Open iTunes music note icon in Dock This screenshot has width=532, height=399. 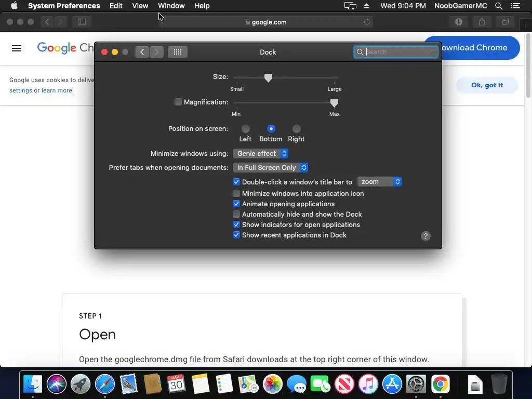[x=368, y=384]
